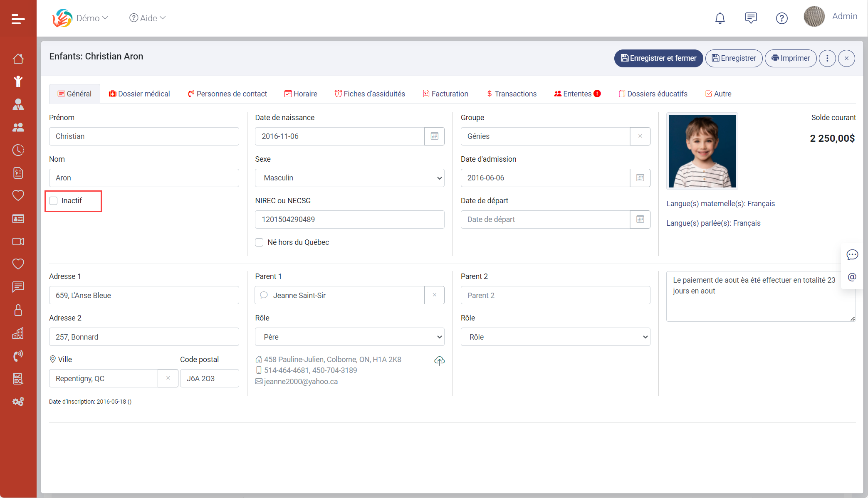Image resolution: width=868 pixels, height=498 pixels.
Task: Click child photo thumbnail
Action: coord(702,151)
